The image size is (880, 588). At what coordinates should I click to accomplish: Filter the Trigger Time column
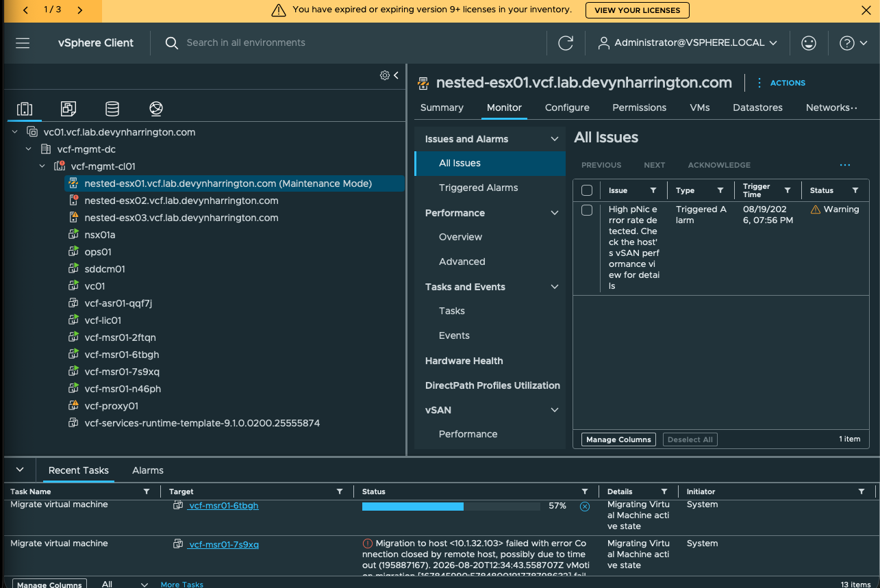click(788, 190)
